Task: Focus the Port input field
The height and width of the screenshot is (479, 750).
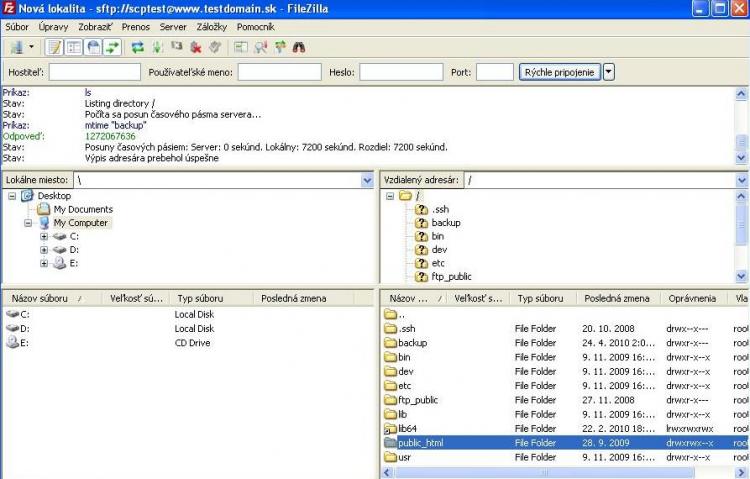Action: pos(495,72)
